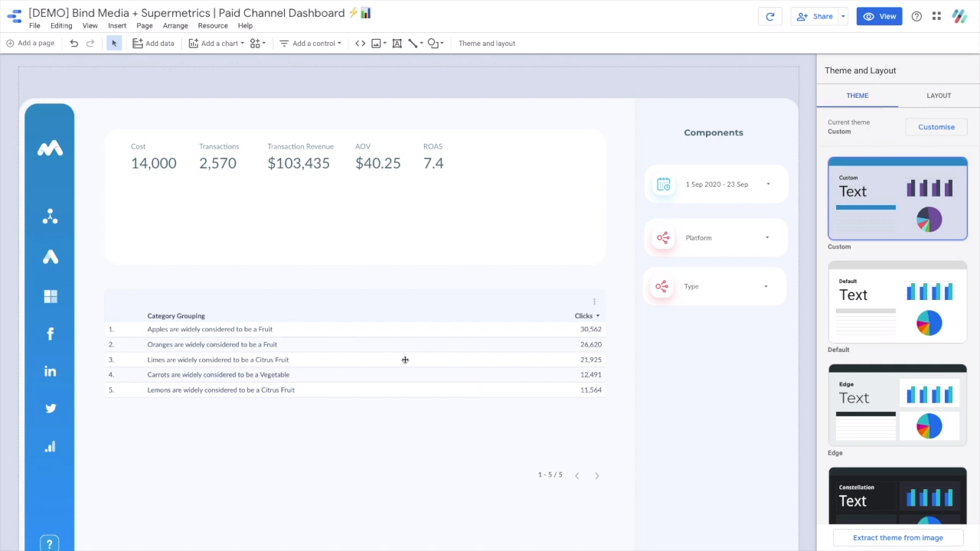This screenshot has width=980, height=551.
Task: Select the Edge theme thumbnail
Action: coord(897,404)
